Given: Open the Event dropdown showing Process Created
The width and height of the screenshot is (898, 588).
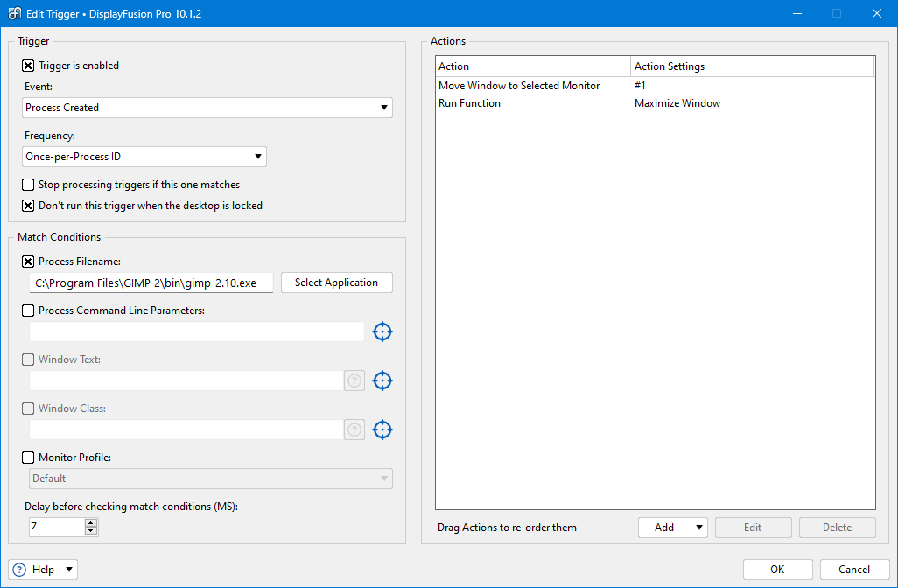Looking at the screenshot, I should click(x=207, y=108).
